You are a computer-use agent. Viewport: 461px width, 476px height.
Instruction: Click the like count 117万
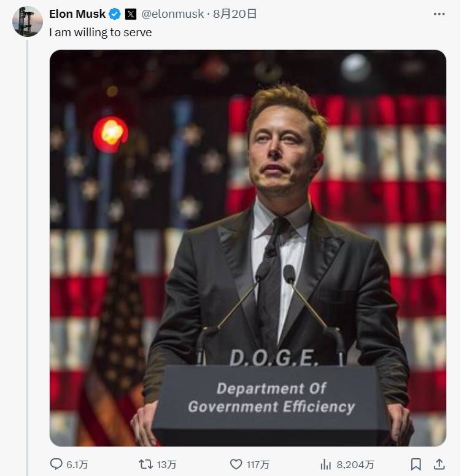[258, 464]
